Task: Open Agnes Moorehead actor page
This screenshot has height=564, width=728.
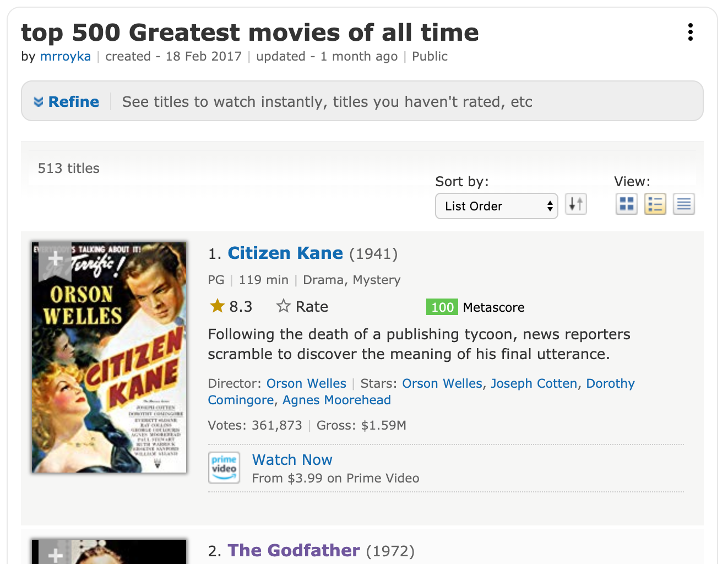Action: tap(336, 400)
